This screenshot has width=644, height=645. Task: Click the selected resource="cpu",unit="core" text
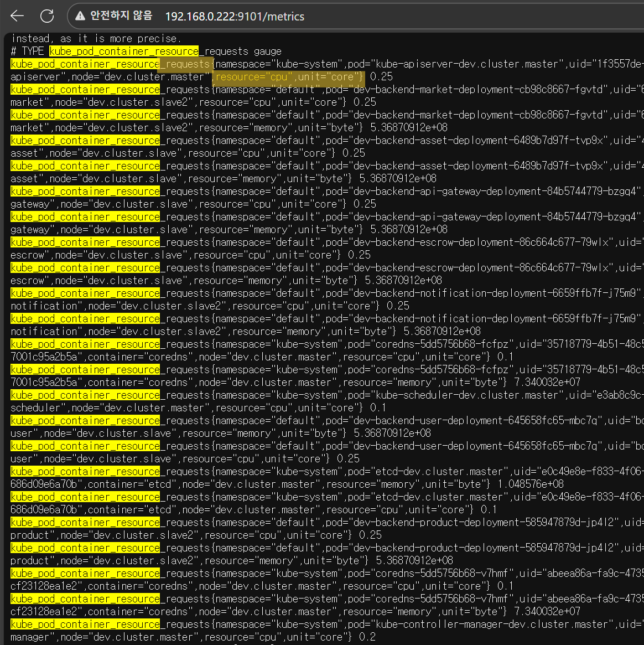(289, 77)
